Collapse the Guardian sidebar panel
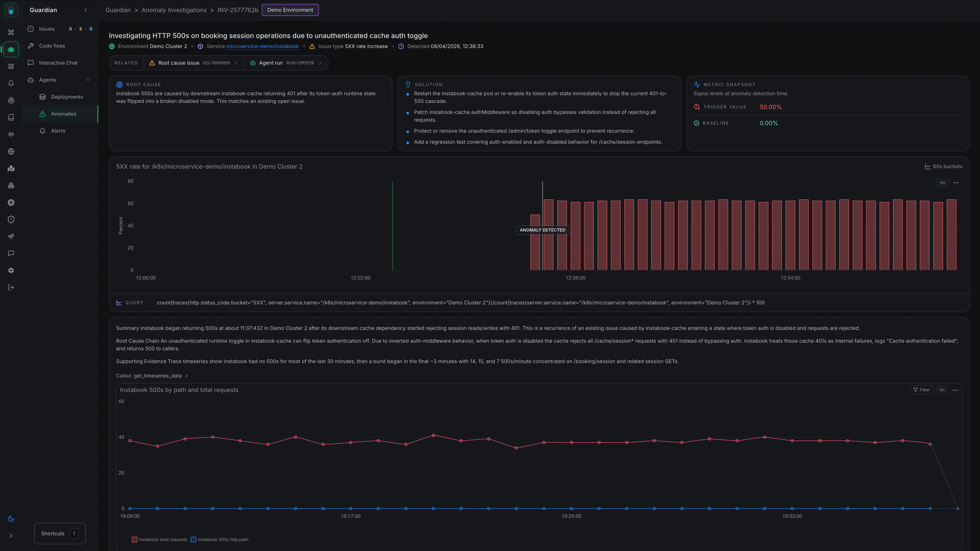The width and height of the screenshot is (980, 551). pos(85,10)
